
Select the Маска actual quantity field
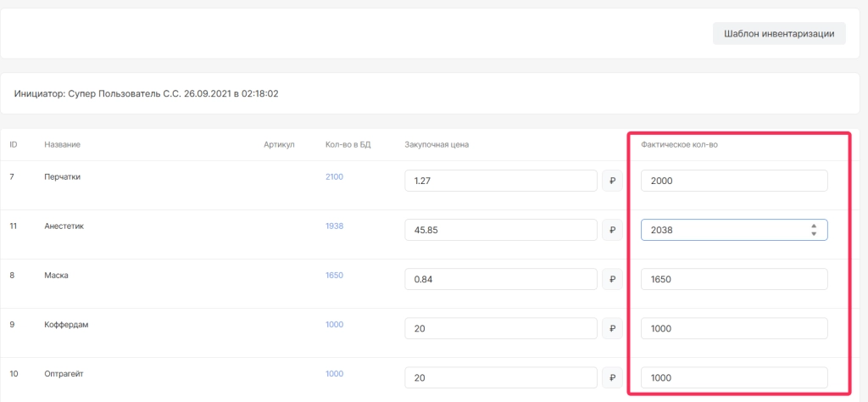click(733, 279)
